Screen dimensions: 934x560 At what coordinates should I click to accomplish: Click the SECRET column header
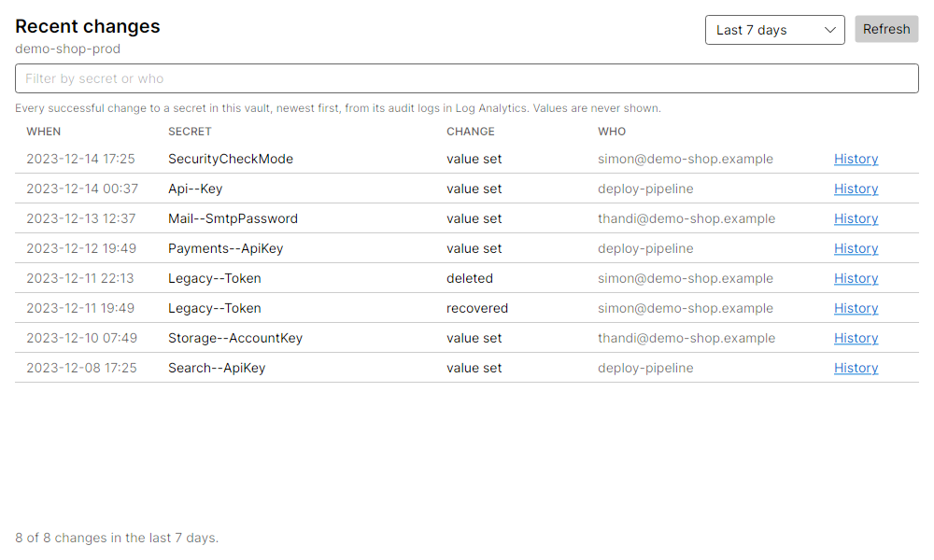tap(190, 132)
